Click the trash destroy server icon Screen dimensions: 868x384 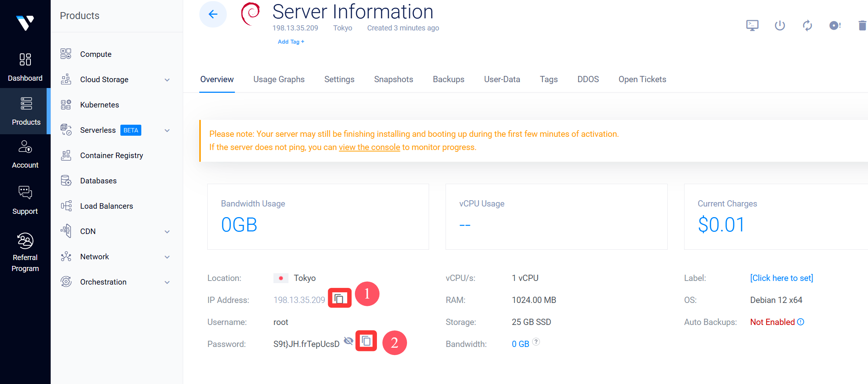tap(862, 25)
